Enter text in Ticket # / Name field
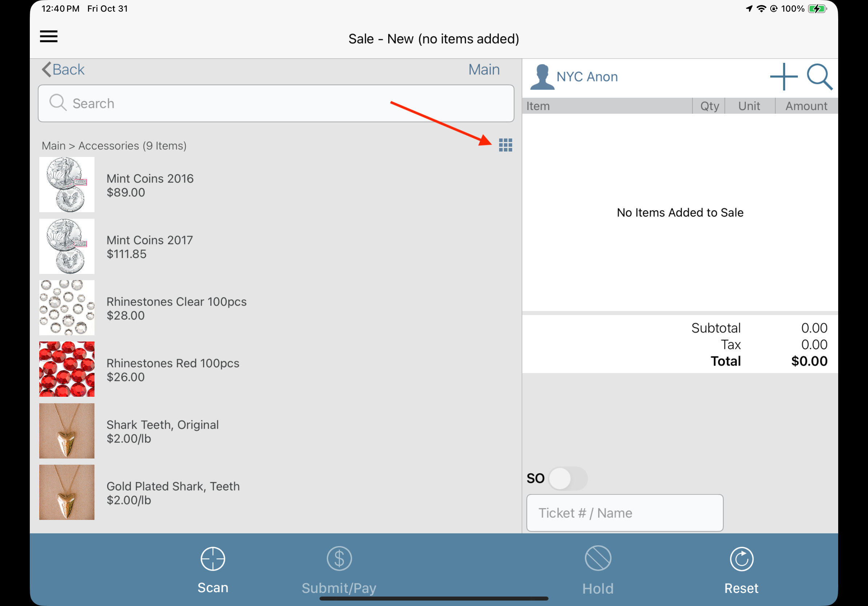This screenshot has height=606, width=868. 624,513
